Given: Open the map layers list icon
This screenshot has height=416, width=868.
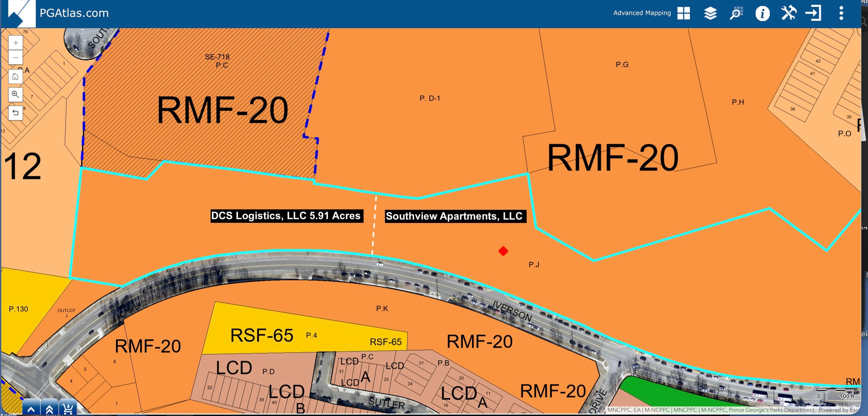Looking at the screenshot, I should pyautogui.click(x=710, y=13).
